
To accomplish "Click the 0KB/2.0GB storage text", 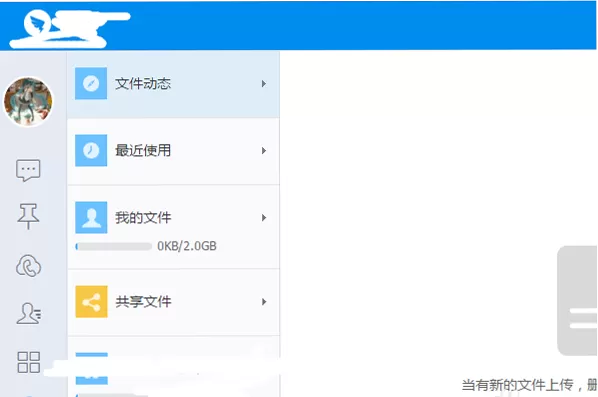I will click(x=187, y=246).
